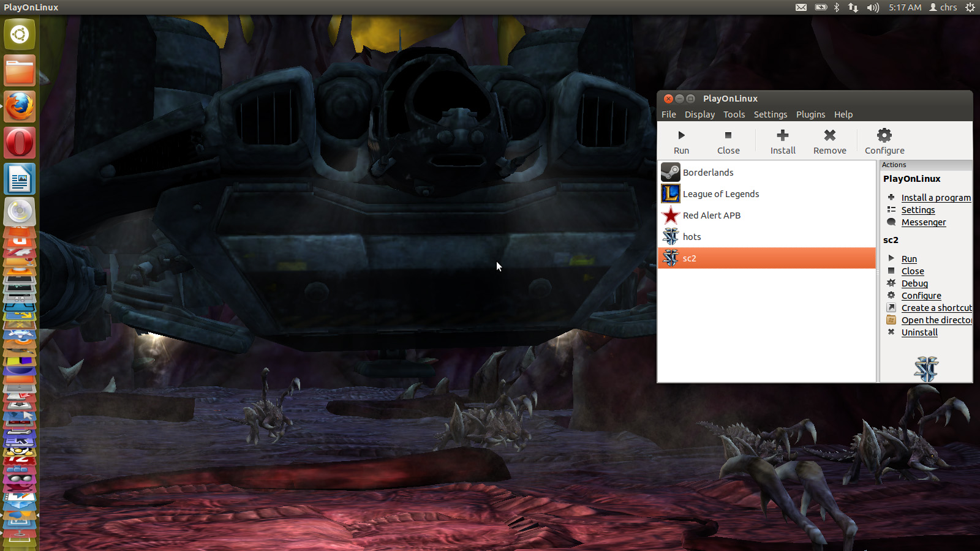Viewport: 980px width, 551px height.
Task: Open LibreOffice Writer from launcher
Action: click(20, 179)
